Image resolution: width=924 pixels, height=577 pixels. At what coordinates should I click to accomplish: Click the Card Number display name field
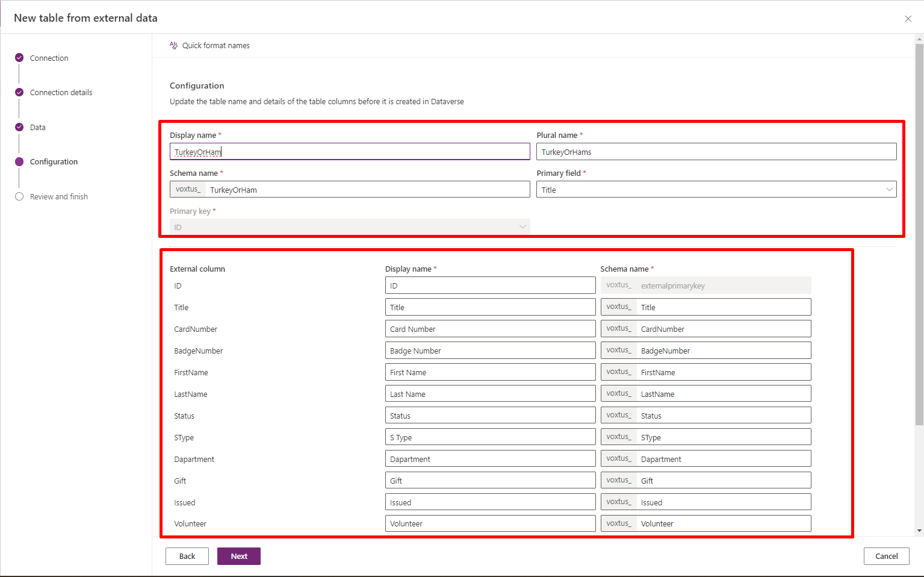coord(490,329)
